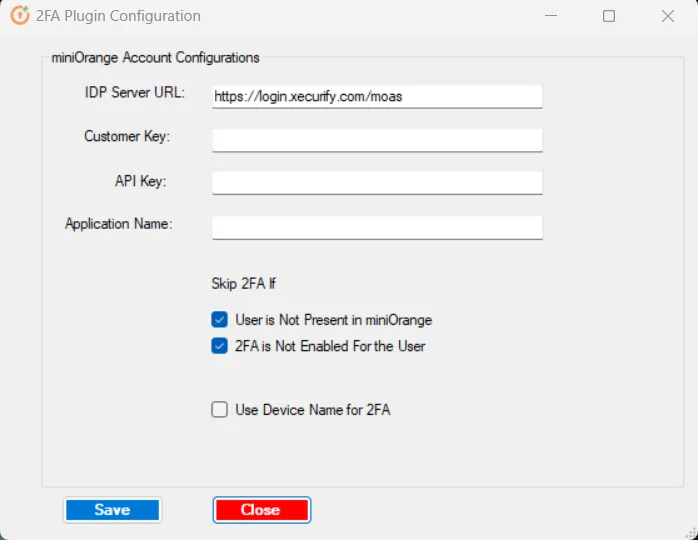698x540 pixels.
Task: Maximize the 2FA Plugin Configuration window
Action: coord(609,16)
